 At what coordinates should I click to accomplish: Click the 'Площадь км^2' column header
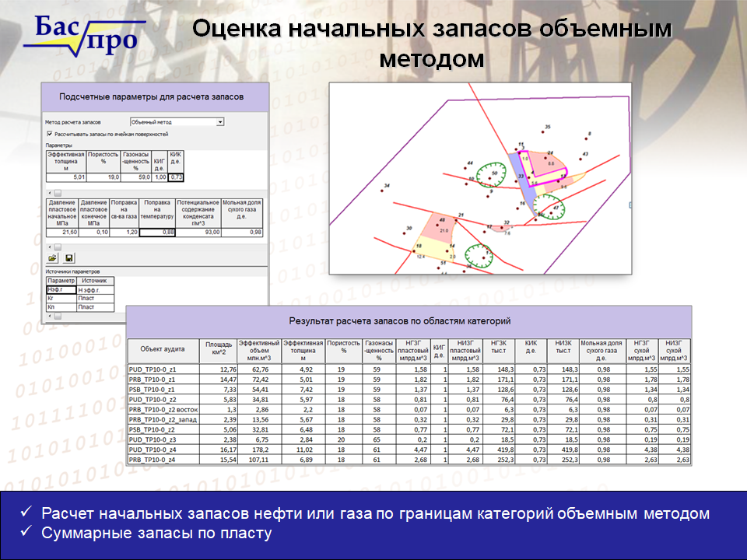coord(219,351)
